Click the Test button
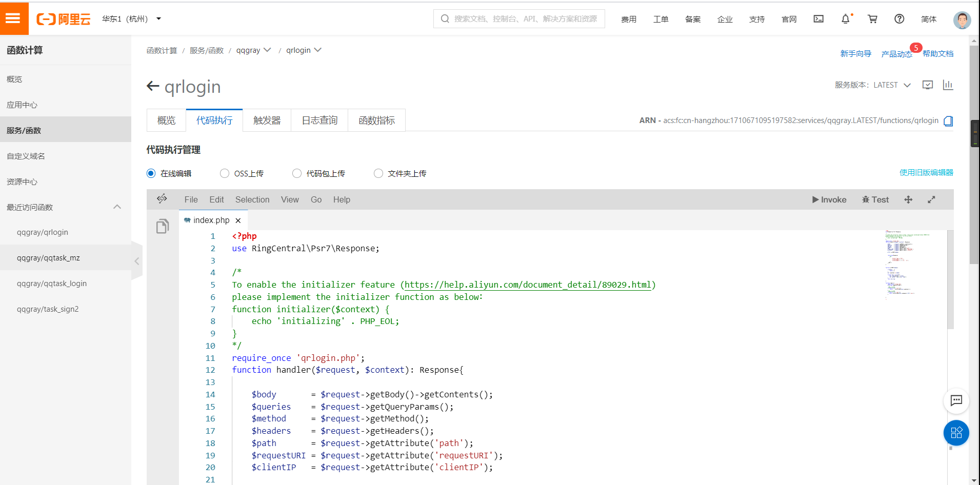This screenshot has width=980, height=485. pos(875,200)
